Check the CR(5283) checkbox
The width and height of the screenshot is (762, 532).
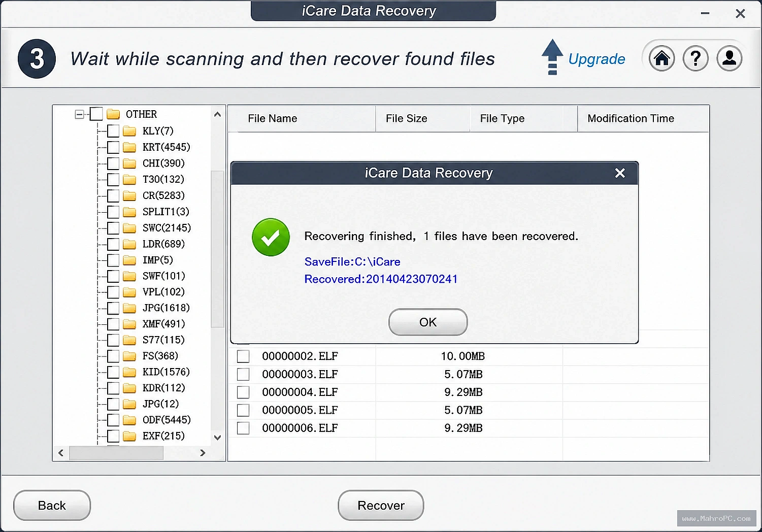(x=113, y=196)
